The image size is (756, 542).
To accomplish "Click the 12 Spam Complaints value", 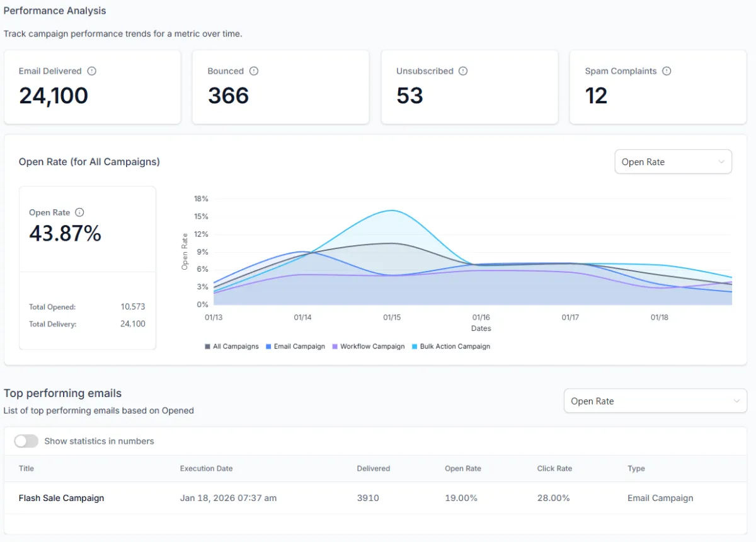I will pos(596,96).
